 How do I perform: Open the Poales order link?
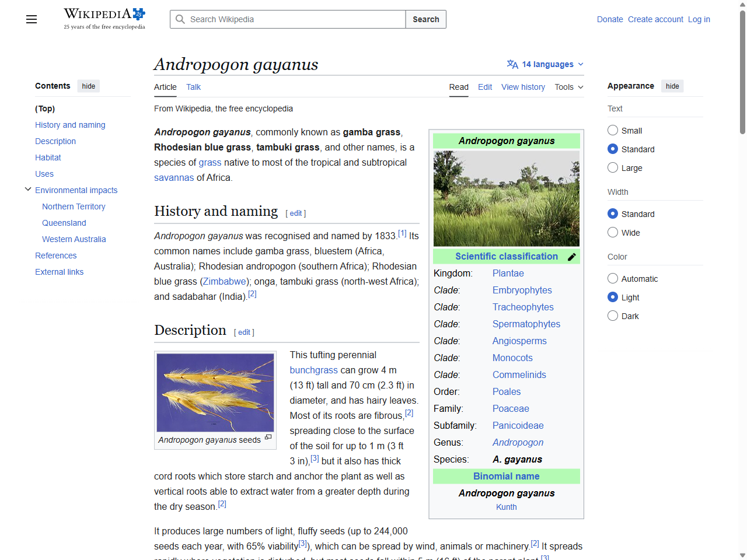pyautogui.click(x=507, y=391)
